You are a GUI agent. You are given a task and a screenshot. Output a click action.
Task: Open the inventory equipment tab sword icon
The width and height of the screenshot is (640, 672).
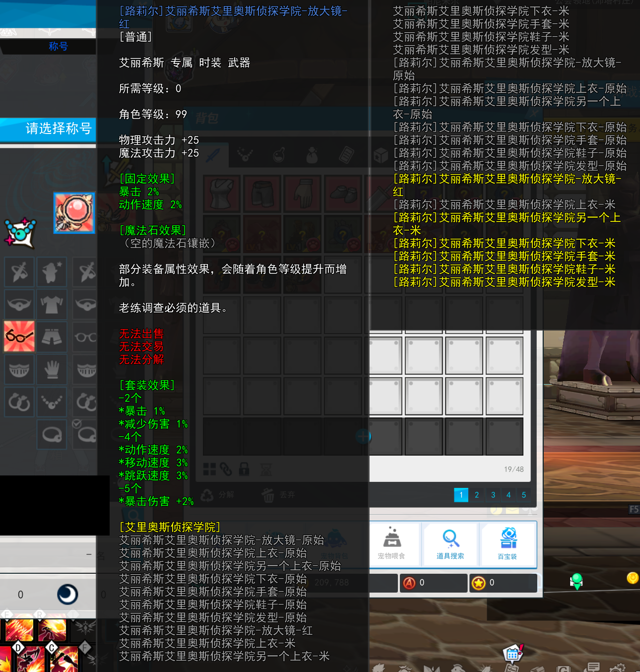(212, 155)
